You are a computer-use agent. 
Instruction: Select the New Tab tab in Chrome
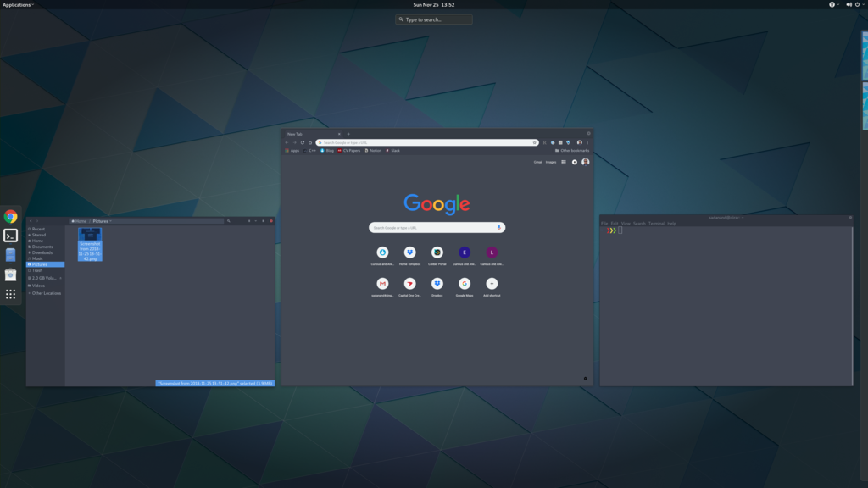click(x=312, y=134)
